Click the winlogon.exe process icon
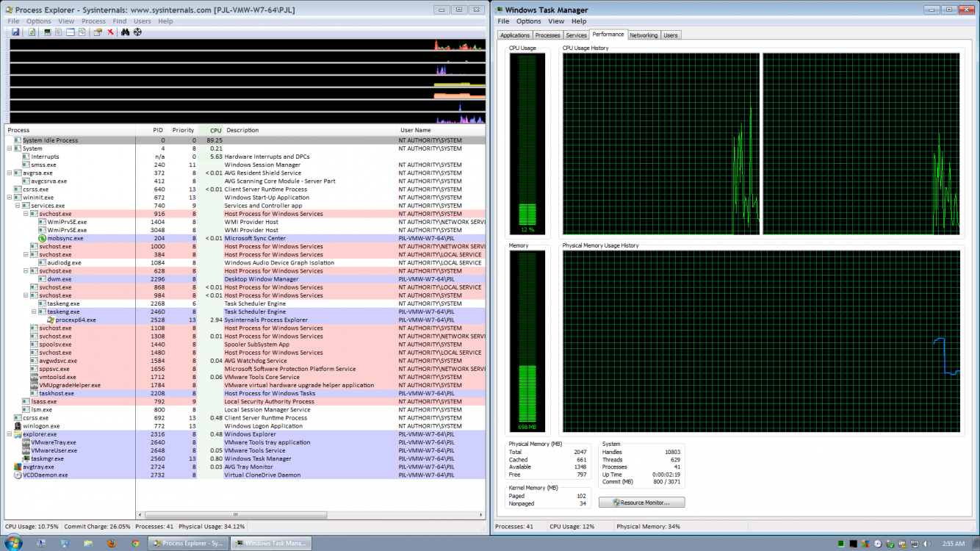The image size is (980, 551). click(x=18, y=426)
